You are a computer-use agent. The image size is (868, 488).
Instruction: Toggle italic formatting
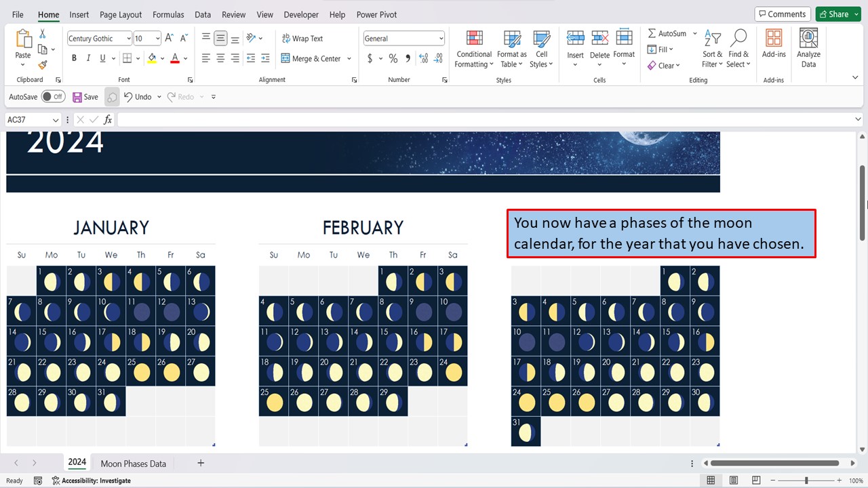click(89, 58)
